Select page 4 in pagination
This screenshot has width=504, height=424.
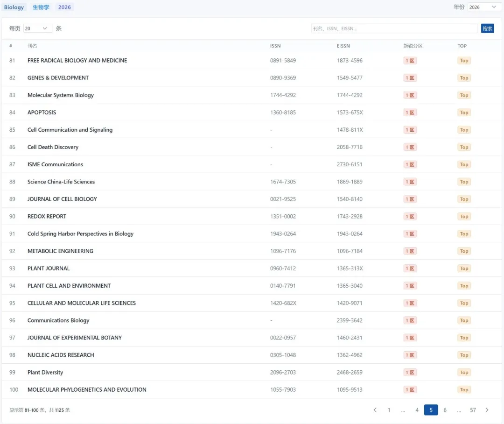(417, 410)
